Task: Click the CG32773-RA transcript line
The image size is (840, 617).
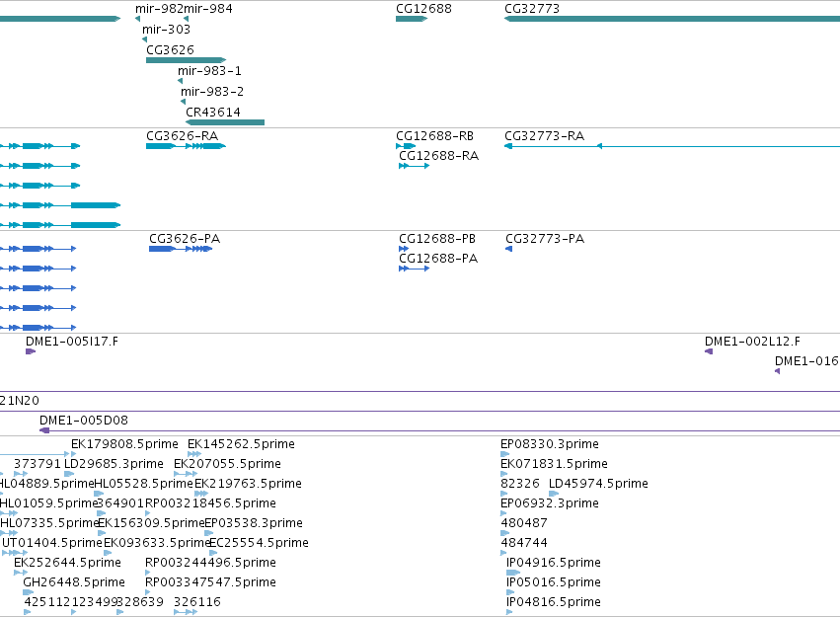Action: point(672,146)
